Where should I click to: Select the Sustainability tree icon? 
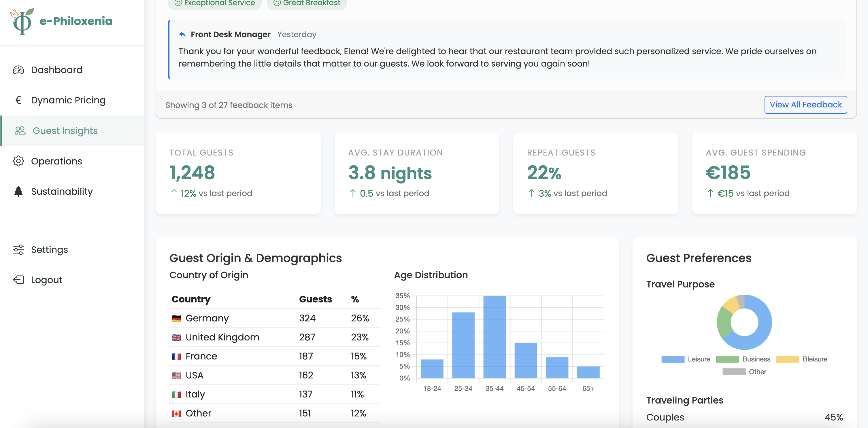pos(18,191)
